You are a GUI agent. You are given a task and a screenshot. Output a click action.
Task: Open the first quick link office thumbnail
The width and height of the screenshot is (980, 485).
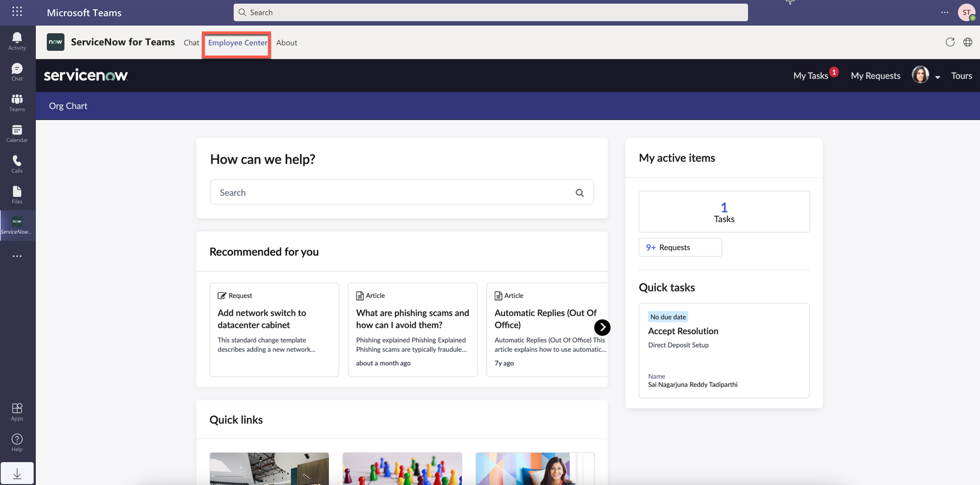coord(269,469)
